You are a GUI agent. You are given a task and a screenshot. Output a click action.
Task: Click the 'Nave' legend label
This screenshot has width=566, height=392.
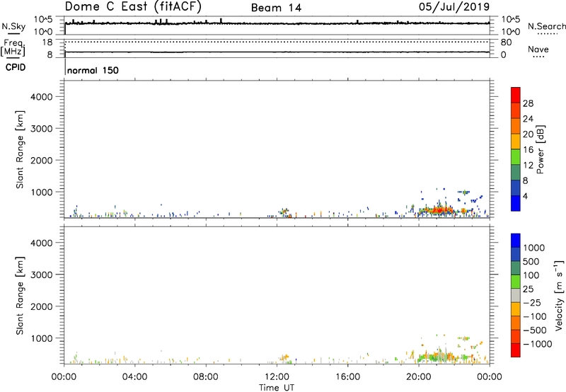(x=538, y=50)
